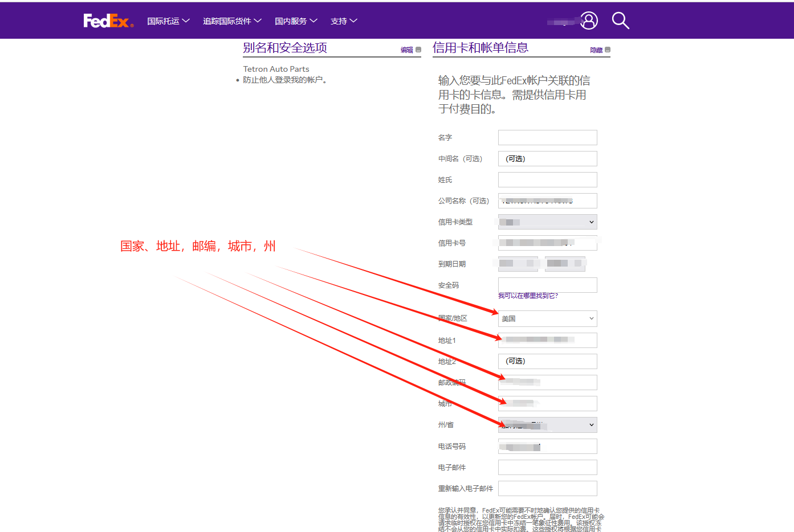
Task: Open the 国家/地区 dropdown showing 美国
Action: tap(547, 318)
